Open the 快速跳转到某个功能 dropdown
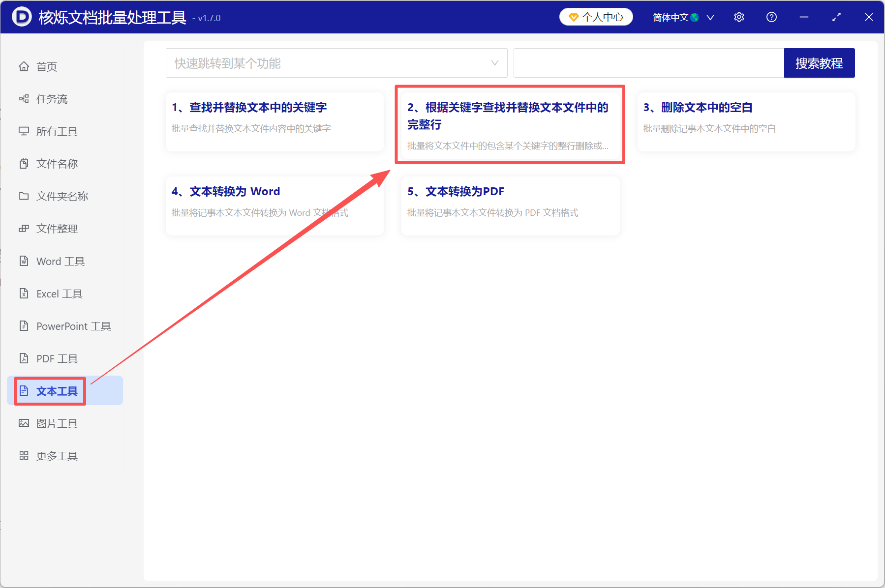Viewport: 885px width, 588px height. click(336, 63)
